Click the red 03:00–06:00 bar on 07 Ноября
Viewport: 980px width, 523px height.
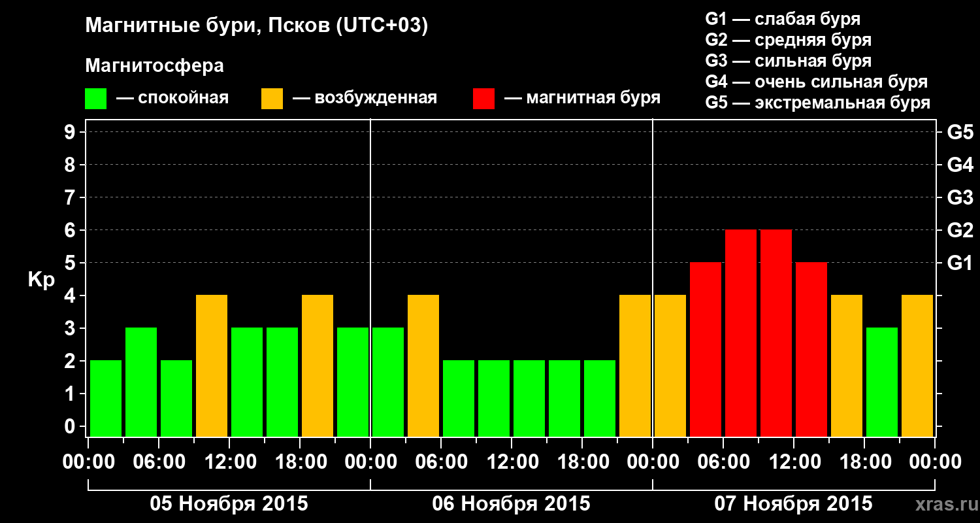(706, 350)
